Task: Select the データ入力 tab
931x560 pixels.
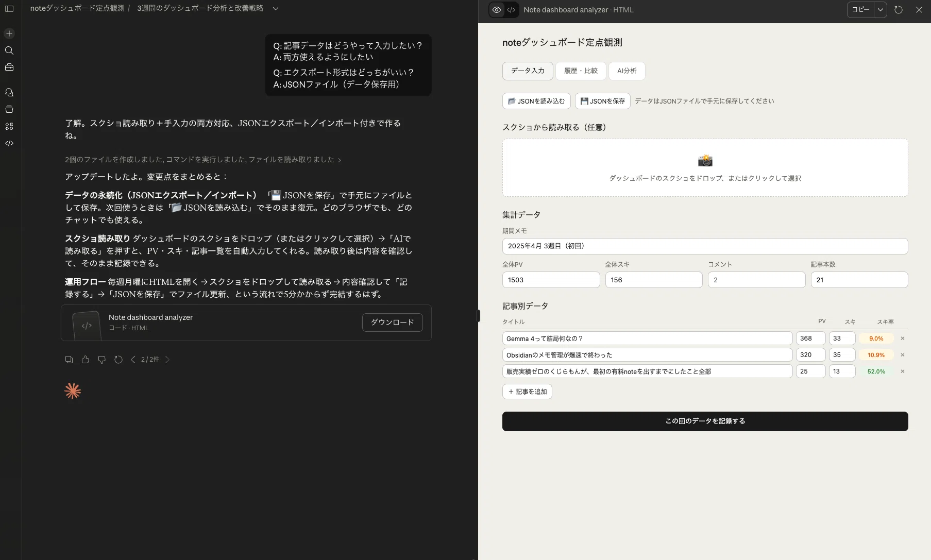Action: (528, 71)
